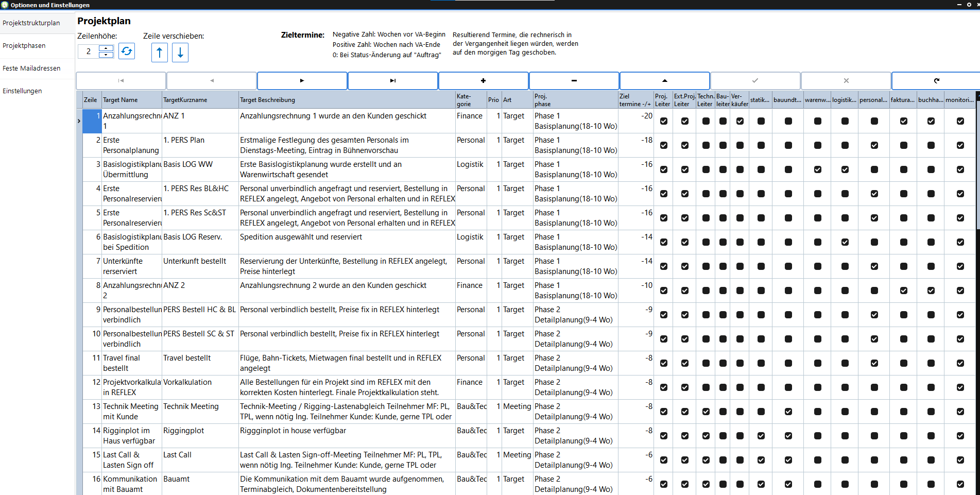Post edit with checkmark navigator button

[x=755, y=81]
